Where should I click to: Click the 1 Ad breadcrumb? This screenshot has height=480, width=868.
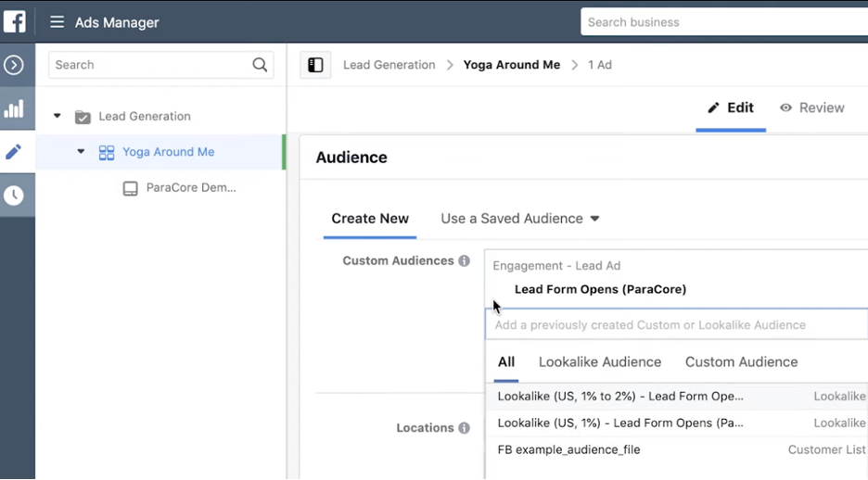[x=599, y=65]
